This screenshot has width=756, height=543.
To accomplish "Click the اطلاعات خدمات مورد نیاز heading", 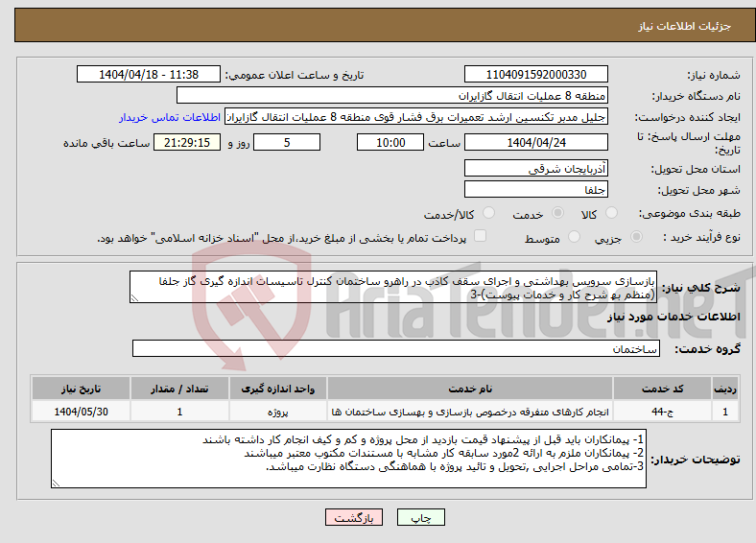I will 673,317.
